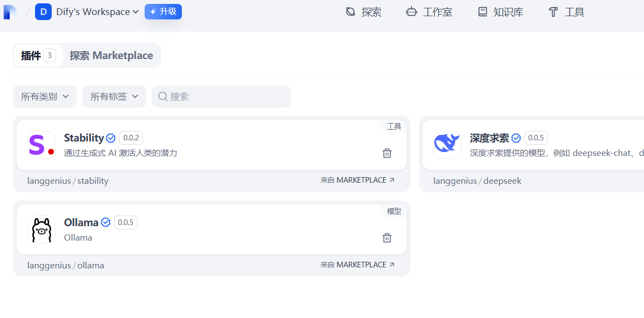Click the Stability plugin logo
This screenshot has width=644, height=318.
coord(42,145)
